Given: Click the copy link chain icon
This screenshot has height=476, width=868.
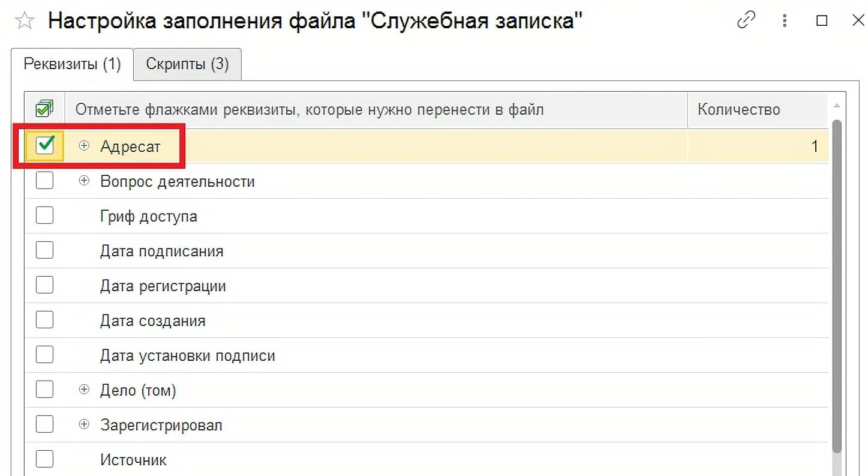Looking at the screenshot, I should click(746, 21).
